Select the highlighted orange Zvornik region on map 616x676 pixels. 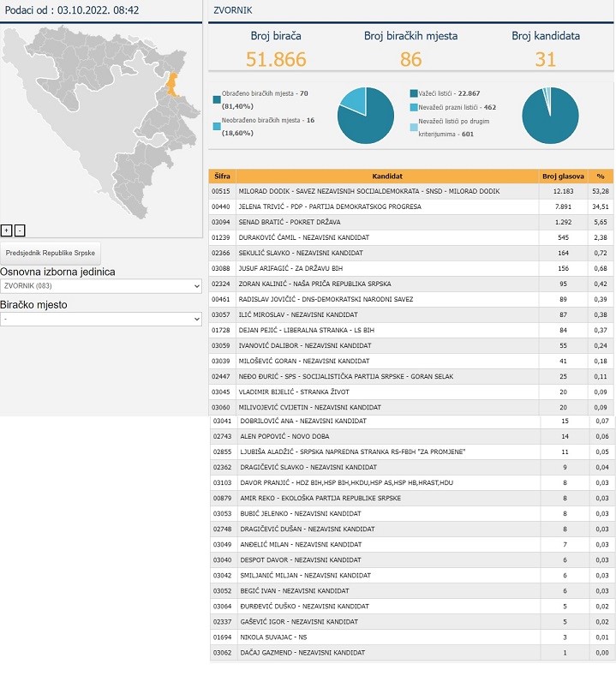[x=170, y=84]
